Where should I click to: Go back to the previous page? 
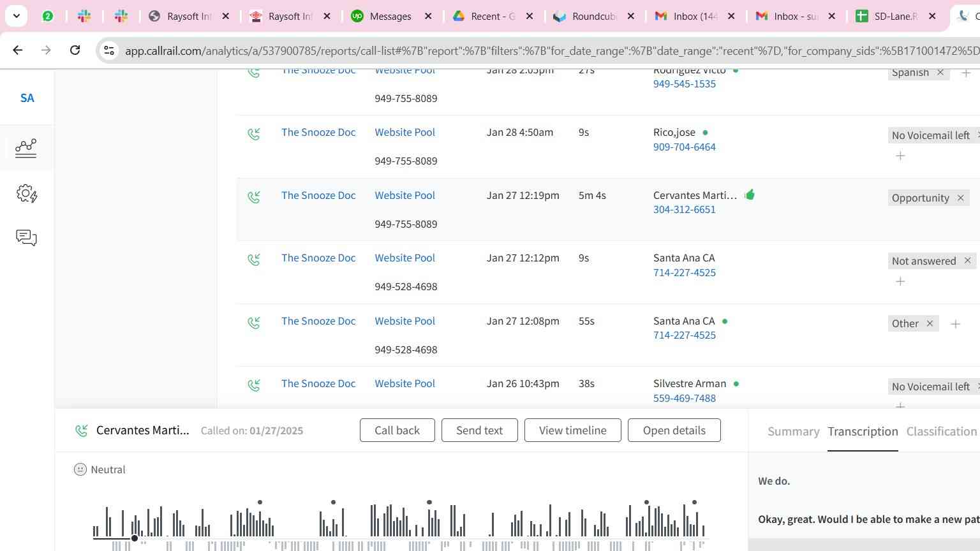18,50
